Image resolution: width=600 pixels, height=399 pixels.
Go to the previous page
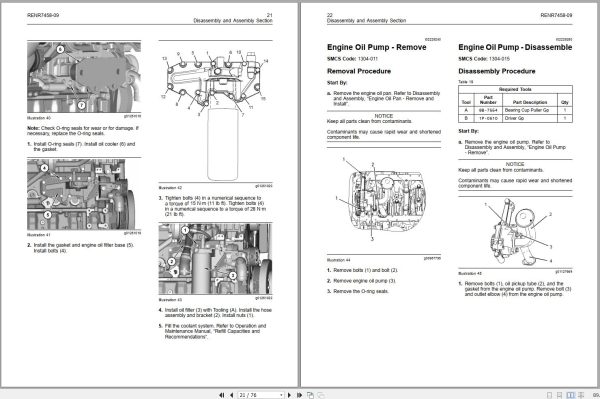click(x=232, y=395)
